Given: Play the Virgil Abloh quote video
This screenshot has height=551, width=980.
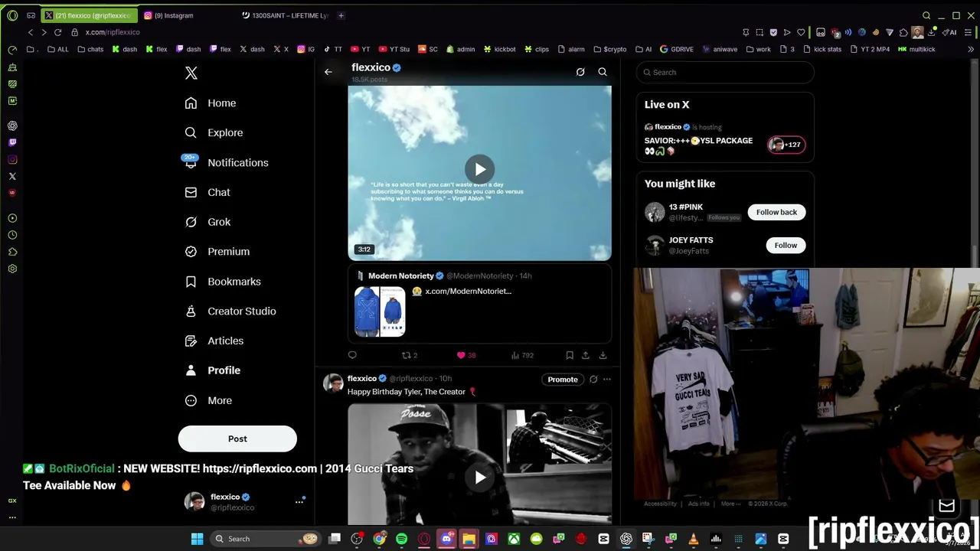Looking at the screenshot, I should click(480, 169).
